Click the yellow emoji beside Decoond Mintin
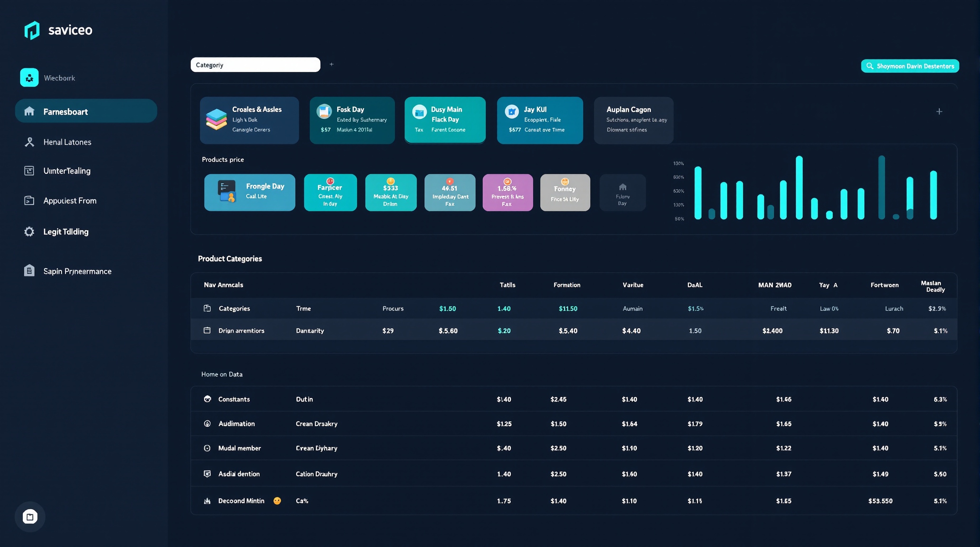The width and height of the screenshot is (980, 547). 277,501
